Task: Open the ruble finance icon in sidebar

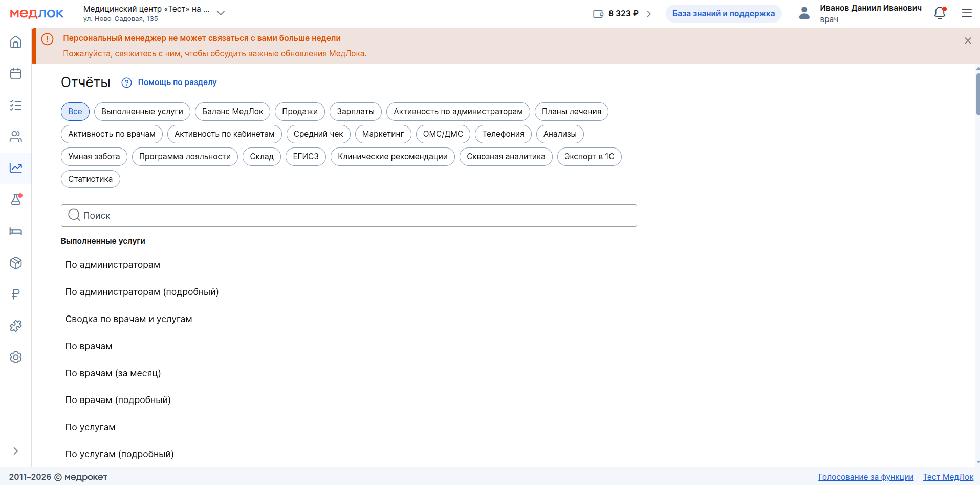Action: 16,294
